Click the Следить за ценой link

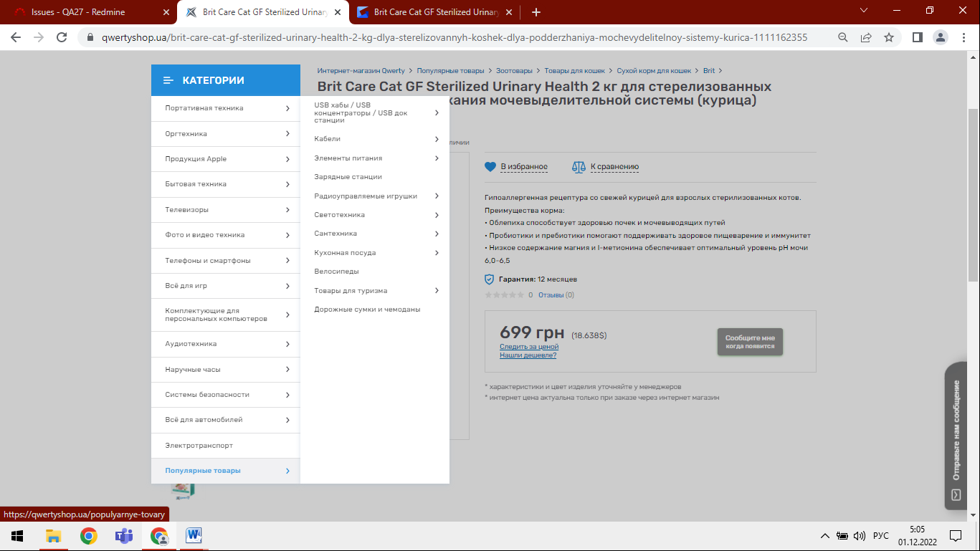[x=529, y=347]
